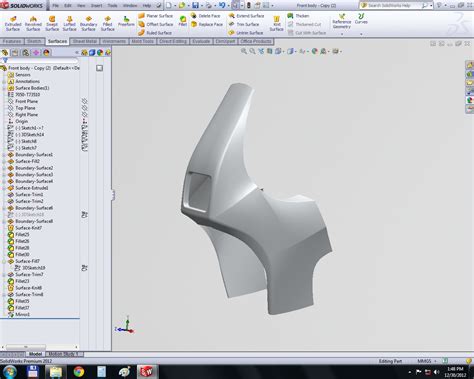Switch to the Sheet Metal tab
474x379 pixels.
point(85,41)
